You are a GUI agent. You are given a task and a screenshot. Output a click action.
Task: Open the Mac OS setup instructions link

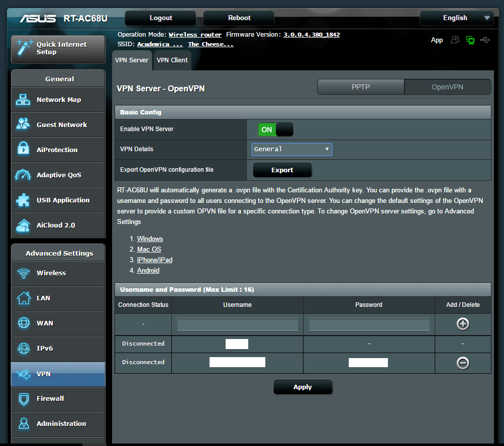click(149, 249)
